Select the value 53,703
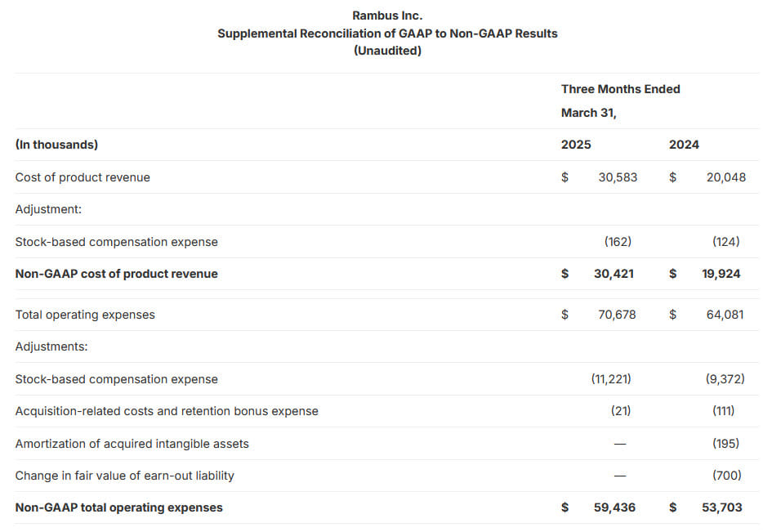This screenshot has height=532, width=763. click(722, 507)
